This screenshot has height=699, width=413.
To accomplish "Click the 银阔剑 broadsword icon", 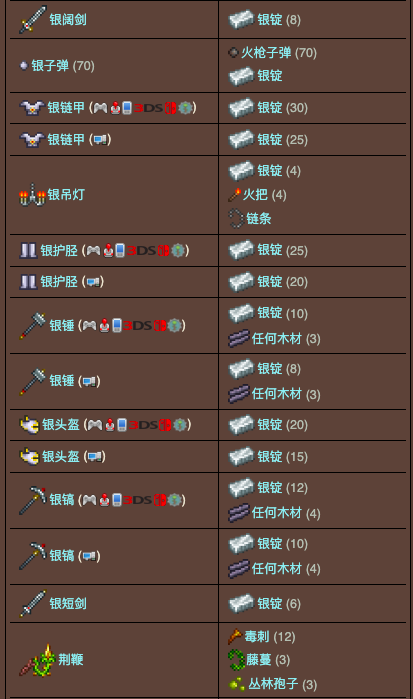I will [x=33, y=19].
